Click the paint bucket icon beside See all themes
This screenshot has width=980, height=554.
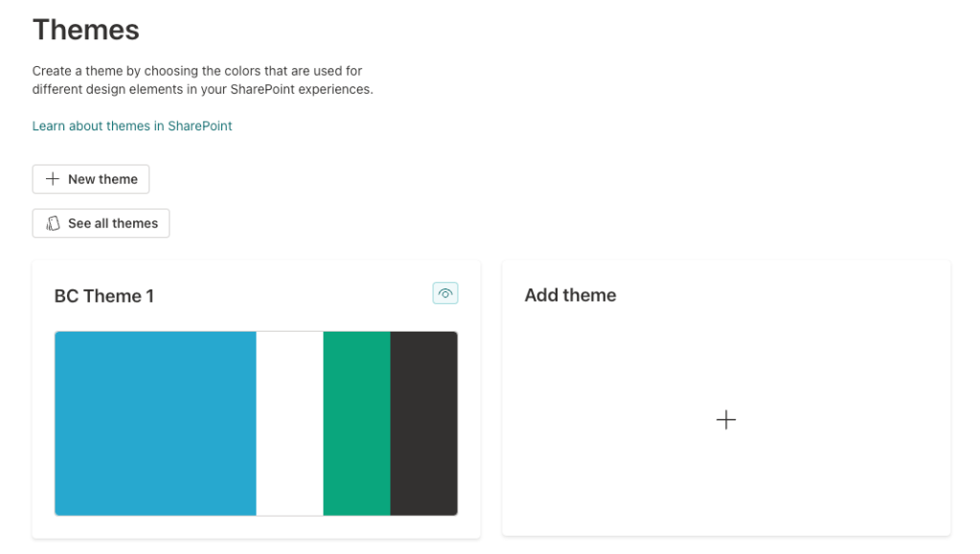click(51, 222)
